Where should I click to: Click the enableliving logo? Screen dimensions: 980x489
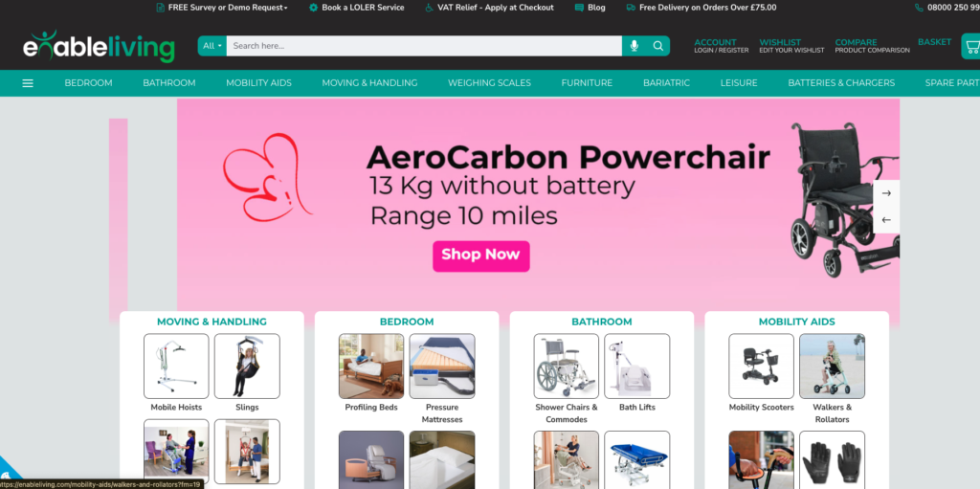point(99,46)
